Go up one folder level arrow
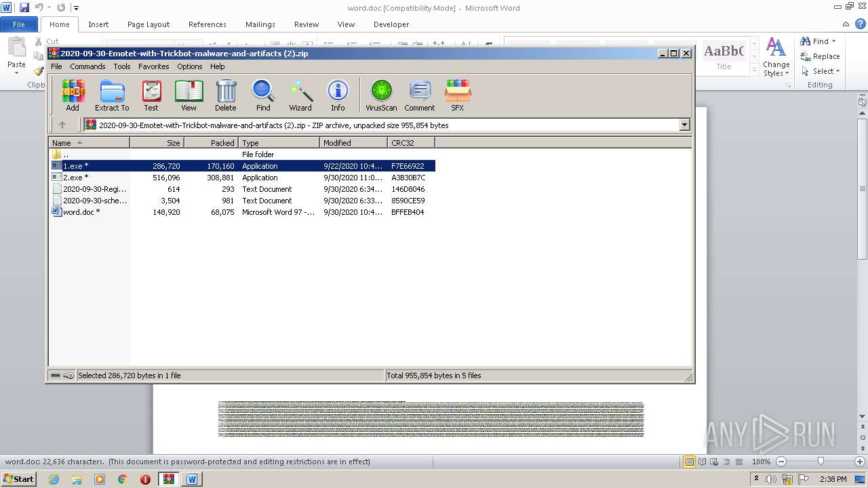This screenshot has height=488, width=868. pos(62,125)
